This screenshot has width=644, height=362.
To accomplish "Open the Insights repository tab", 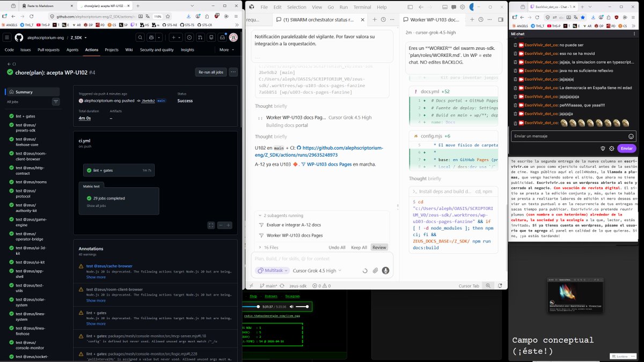I will (x=187, y=50).
